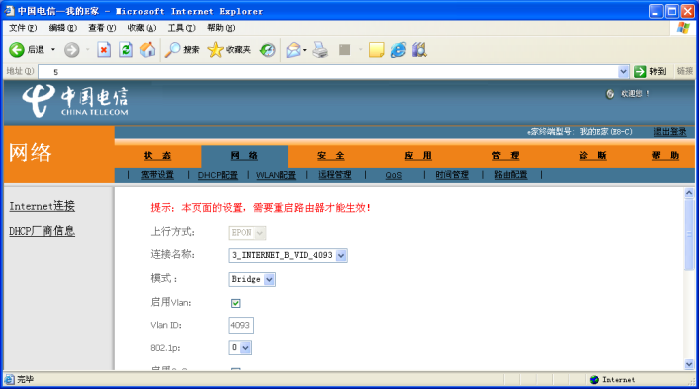
Task: Click the Windows flag logo icon
Action: click(x=683, y=28)
